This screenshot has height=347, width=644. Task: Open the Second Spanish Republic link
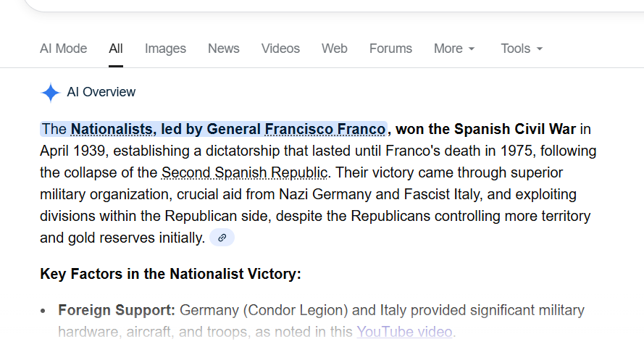245,173
